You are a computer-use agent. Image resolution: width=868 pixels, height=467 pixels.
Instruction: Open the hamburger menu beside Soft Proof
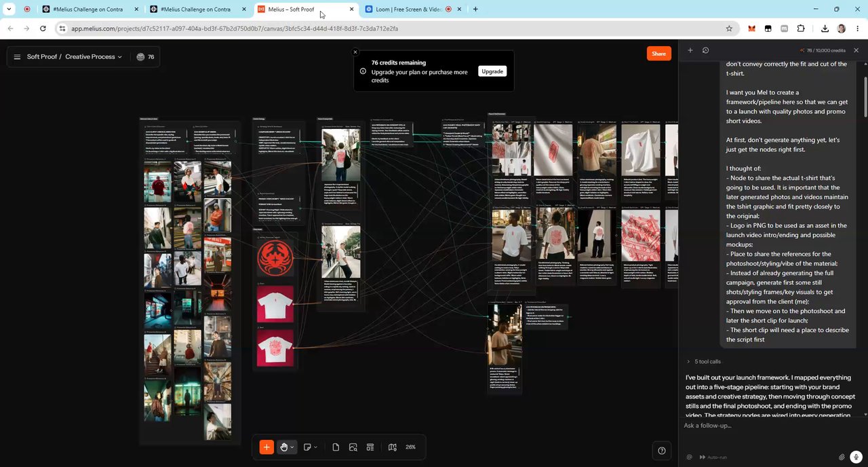tap(17, 57)
